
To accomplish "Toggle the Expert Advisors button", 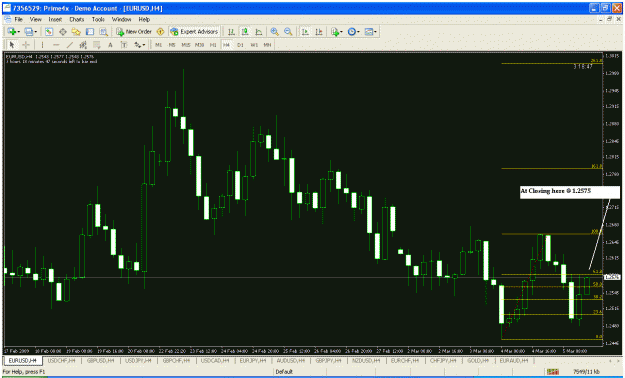I will pyautogui.click(x=194, y=32).
